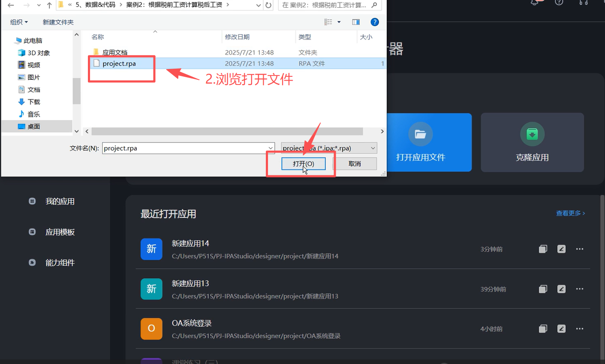Viewport: 605px width, 364px height.
Task: Go back in the file dialog
Action: tap(11, 5)
